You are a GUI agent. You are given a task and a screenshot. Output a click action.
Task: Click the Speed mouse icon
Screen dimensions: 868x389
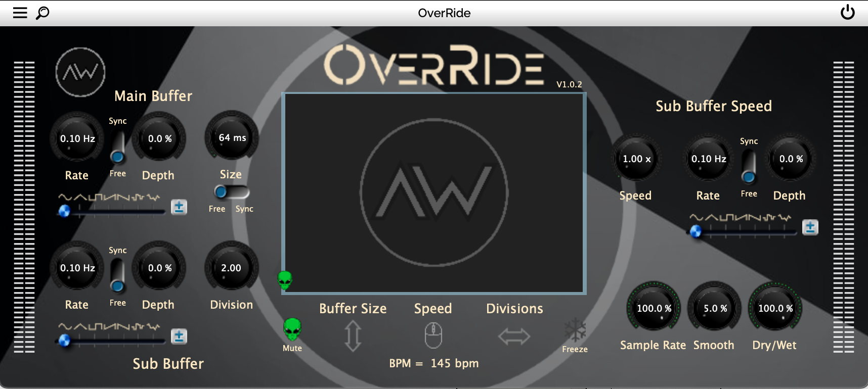point(433,335)
